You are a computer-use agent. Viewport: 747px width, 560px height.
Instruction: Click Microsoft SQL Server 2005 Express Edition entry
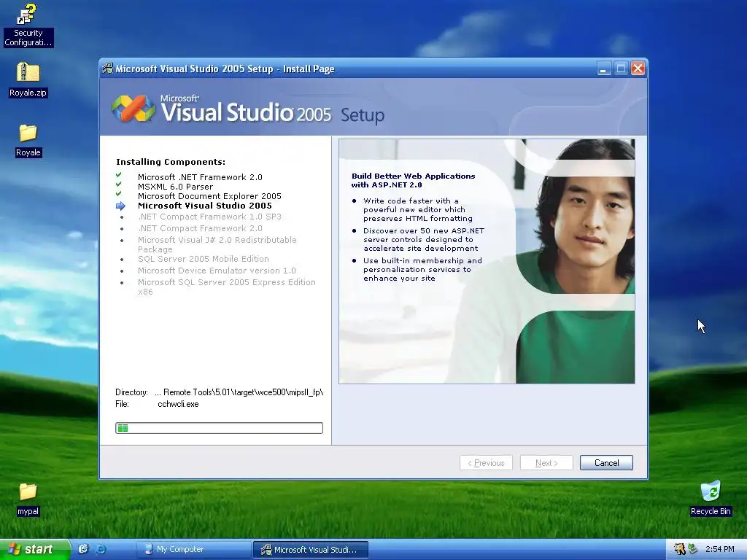coord(227,287)
